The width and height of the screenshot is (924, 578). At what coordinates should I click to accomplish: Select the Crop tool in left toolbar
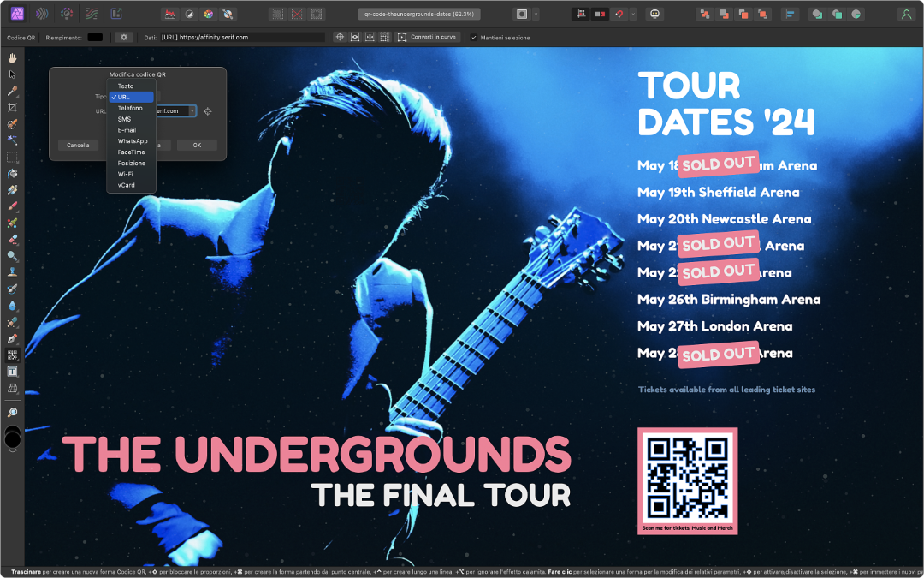(x=12, y=108)
